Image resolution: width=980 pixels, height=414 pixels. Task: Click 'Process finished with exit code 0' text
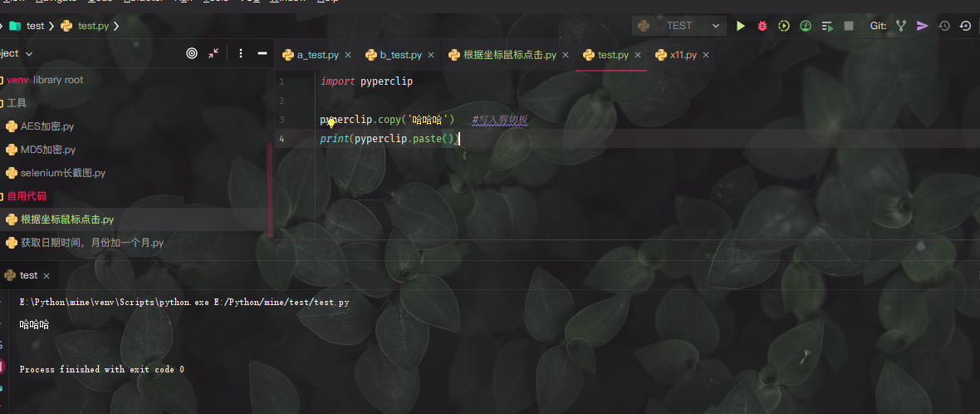pos(102,370)
